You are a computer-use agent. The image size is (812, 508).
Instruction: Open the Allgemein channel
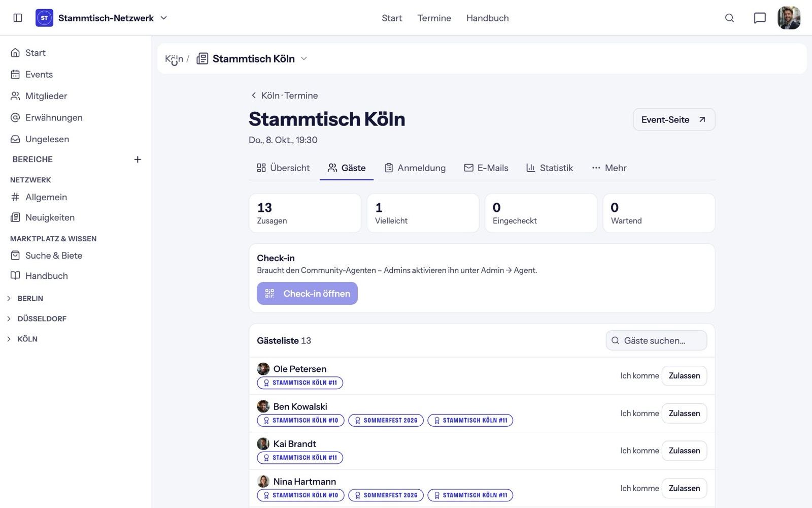coord(76,197)
